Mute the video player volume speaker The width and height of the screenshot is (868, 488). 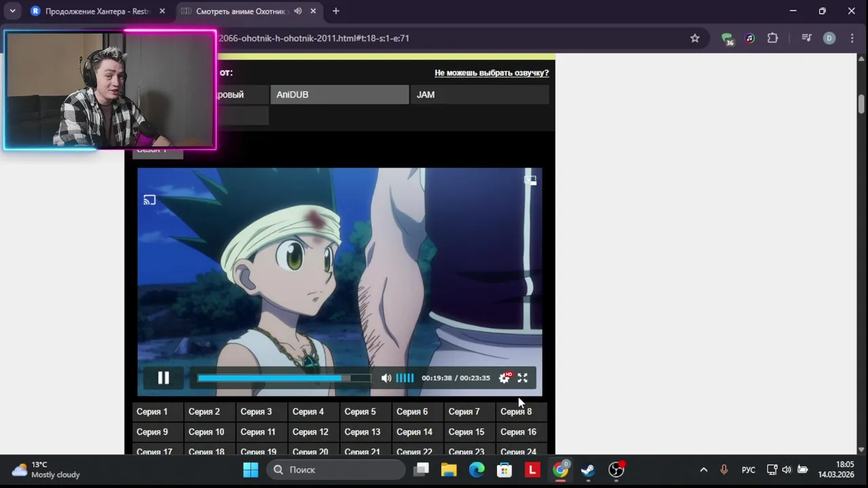point(386,378)
